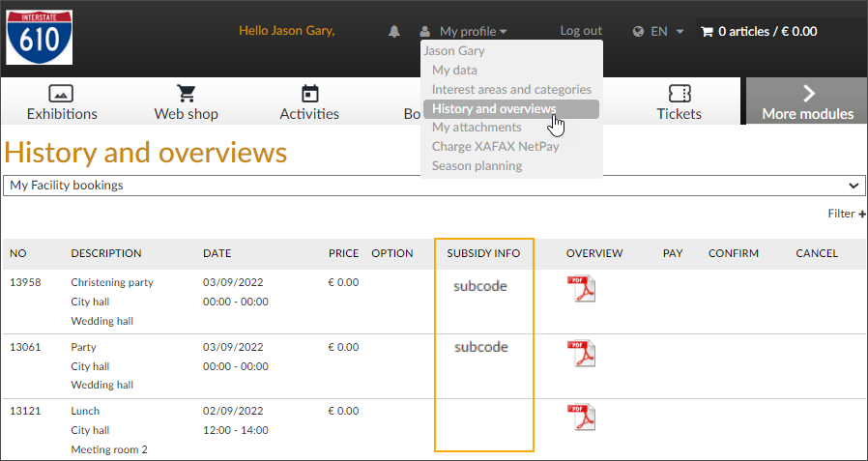868x461 pixels.
Task: Click subcode for Party booking 13061
Action: pyautogui.click(x=481, y=347)
